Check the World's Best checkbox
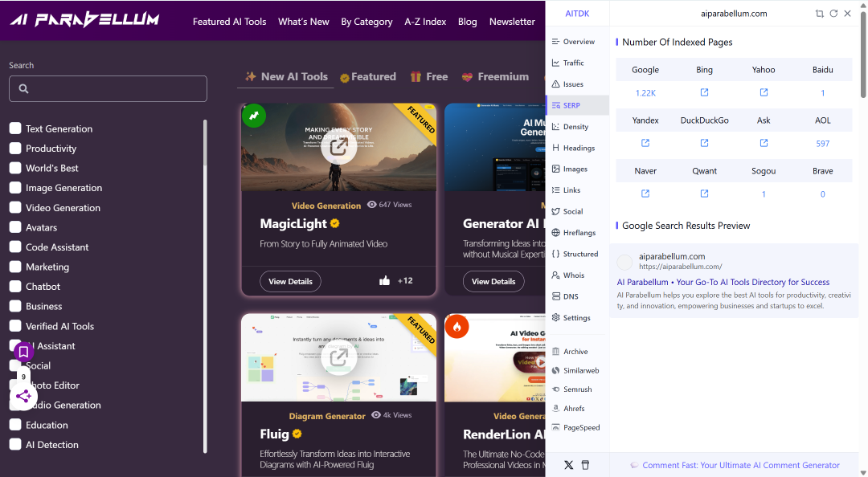The height and width of the screenshot is (477, 868). pyautogui.click(x=15, y=168)
